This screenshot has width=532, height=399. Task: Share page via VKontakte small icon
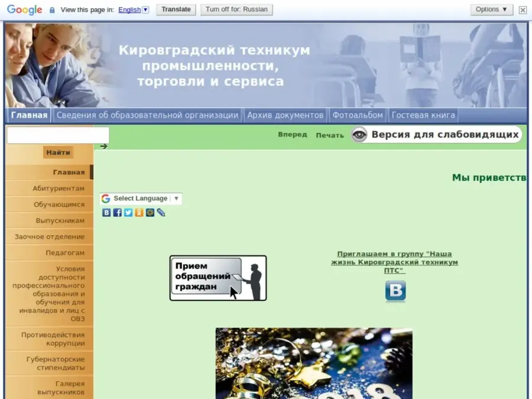click(x=106, y=213)
